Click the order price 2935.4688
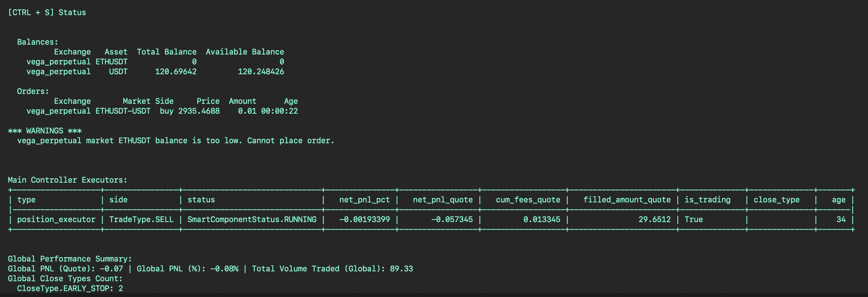 click(199, 111)
